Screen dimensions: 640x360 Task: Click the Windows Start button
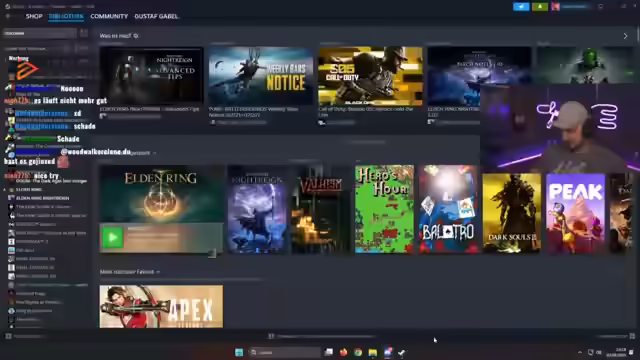239,352
